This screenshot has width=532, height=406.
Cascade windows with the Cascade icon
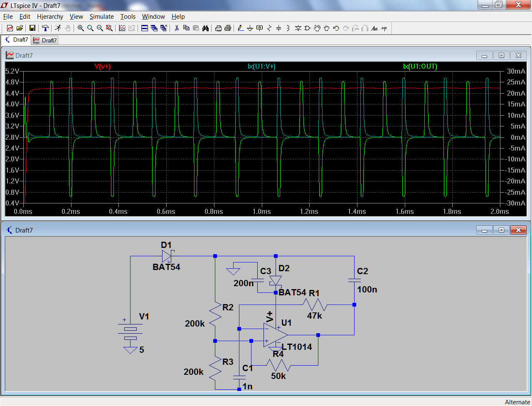point(154,28)
